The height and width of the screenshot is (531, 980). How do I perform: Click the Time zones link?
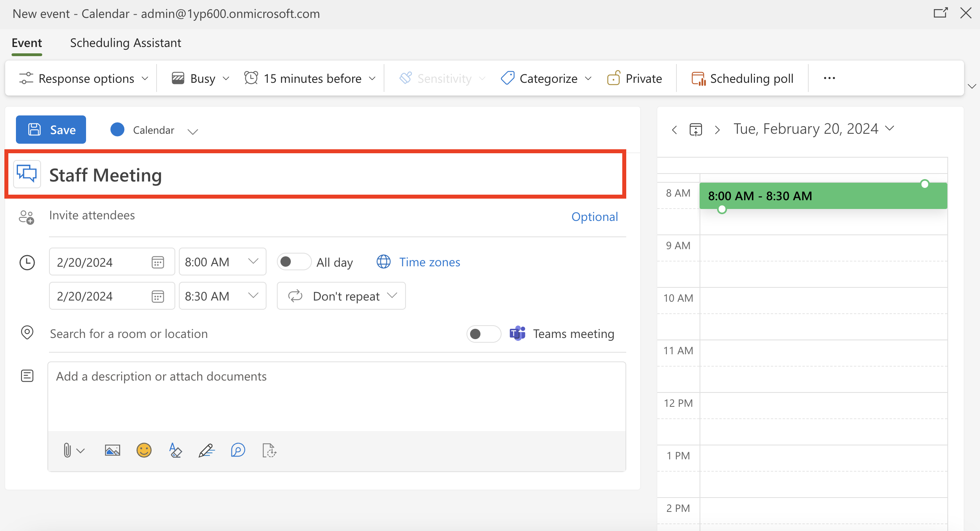coord(429,262)
